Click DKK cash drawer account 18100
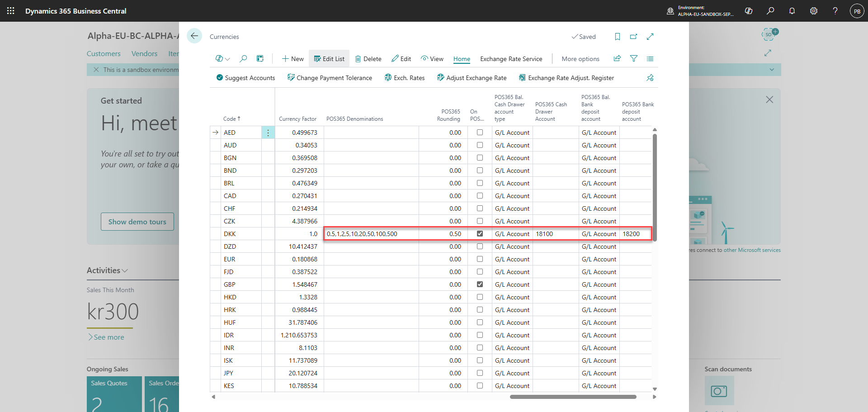Image resolution: width=868 pixels, height=412 pixels. [556, 234]
